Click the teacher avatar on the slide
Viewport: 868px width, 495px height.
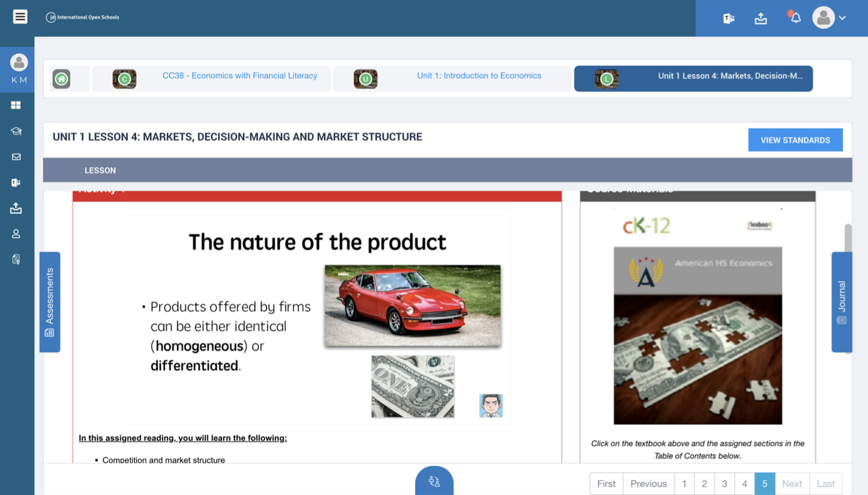[490, 406]
